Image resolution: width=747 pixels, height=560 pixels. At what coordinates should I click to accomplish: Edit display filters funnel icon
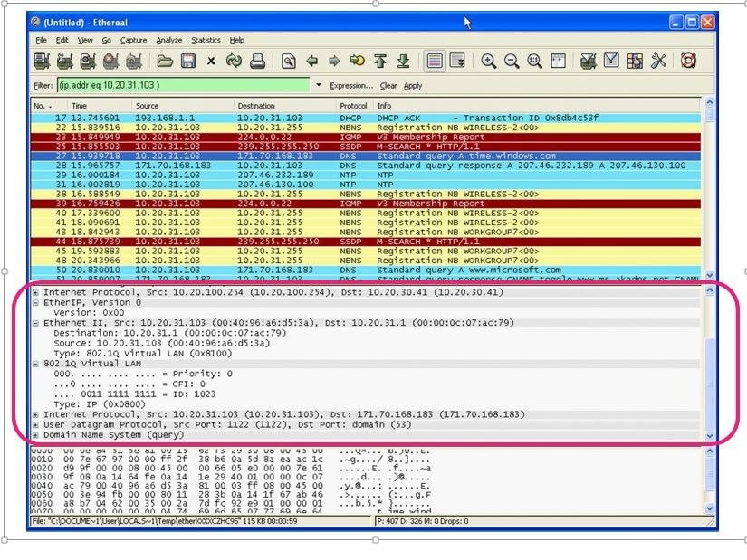[x=611, y=61]
